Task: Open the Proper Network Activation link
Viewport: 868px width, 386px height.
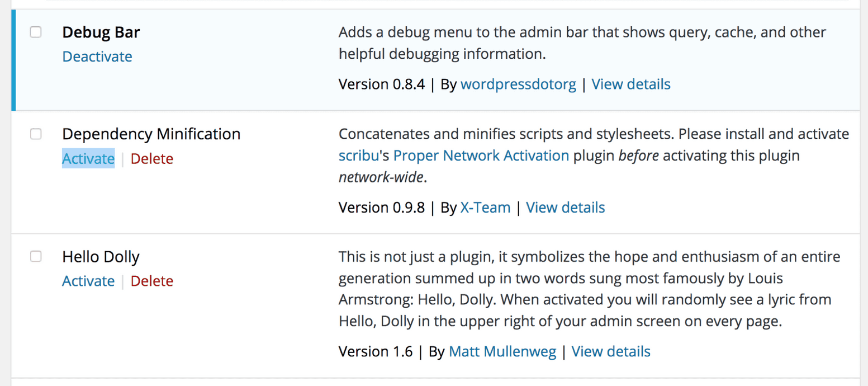Action: coord(481,156)
